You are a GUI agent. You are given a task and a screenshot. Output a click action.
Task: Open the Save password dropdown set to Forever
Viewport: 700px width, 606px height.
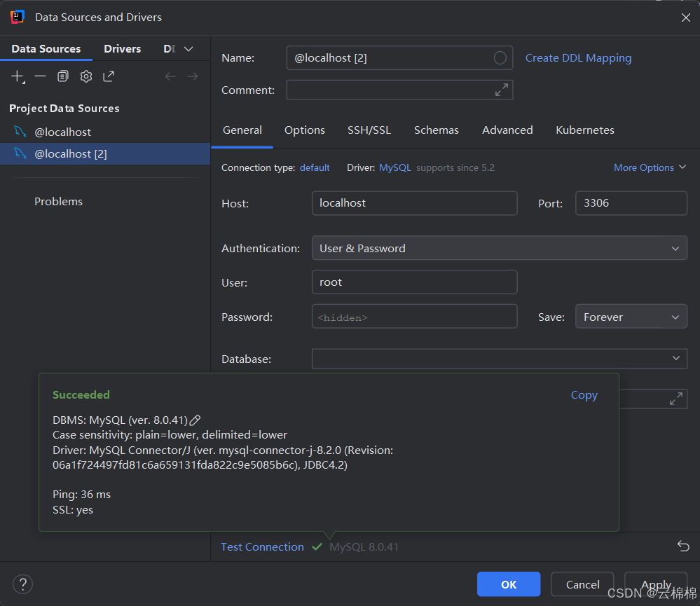(631, 317)
